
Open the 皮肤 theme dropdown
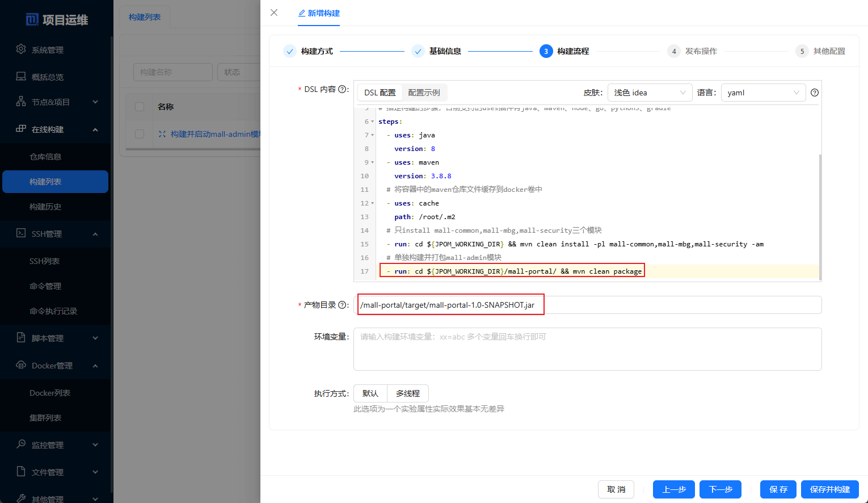(x=650, y=93)
